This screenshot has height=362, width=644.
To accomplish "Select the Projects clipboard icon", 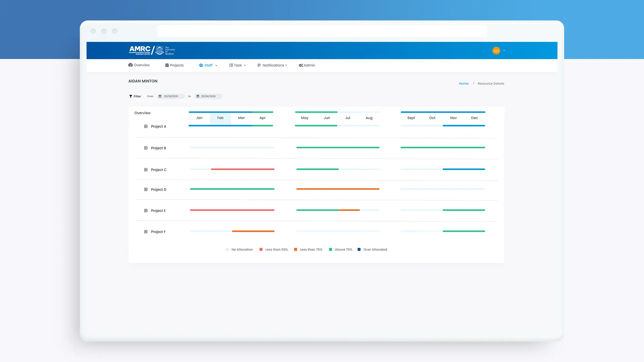I will (167, 65).
